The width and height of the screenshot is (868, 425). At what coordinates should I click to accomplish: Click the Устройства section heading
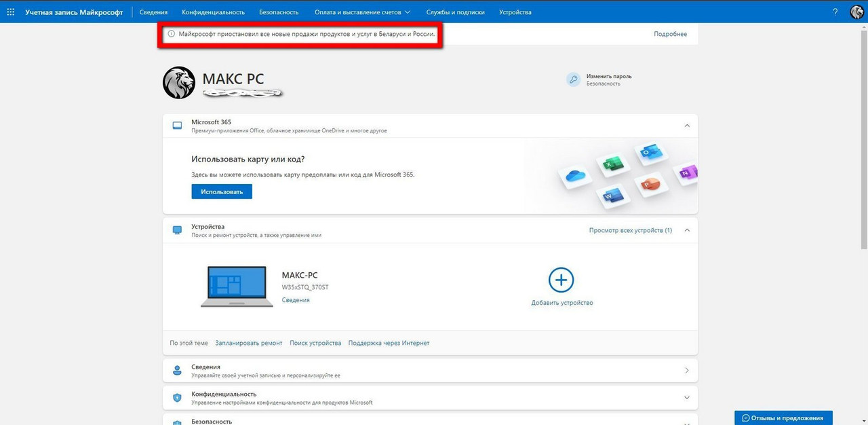click(208, 227)
